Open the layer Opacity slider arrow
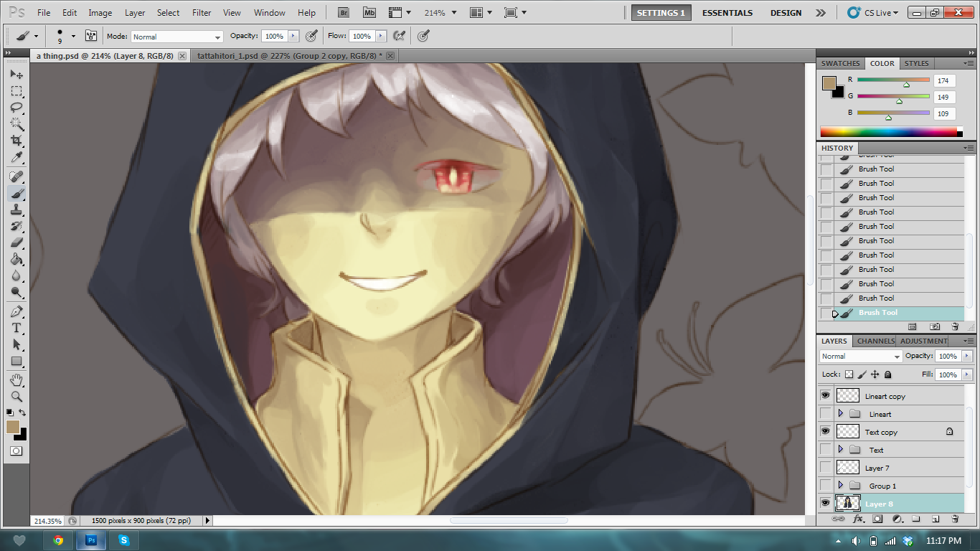The height and width of the screenshot is (551, 980). coord(967,356)
